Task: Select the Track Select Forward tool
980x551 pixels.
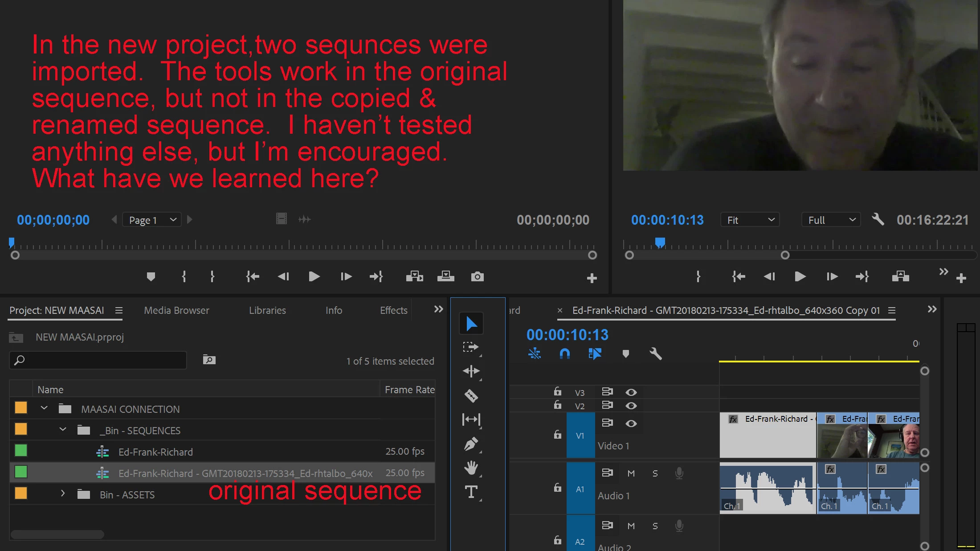Action: click(471, 347)
